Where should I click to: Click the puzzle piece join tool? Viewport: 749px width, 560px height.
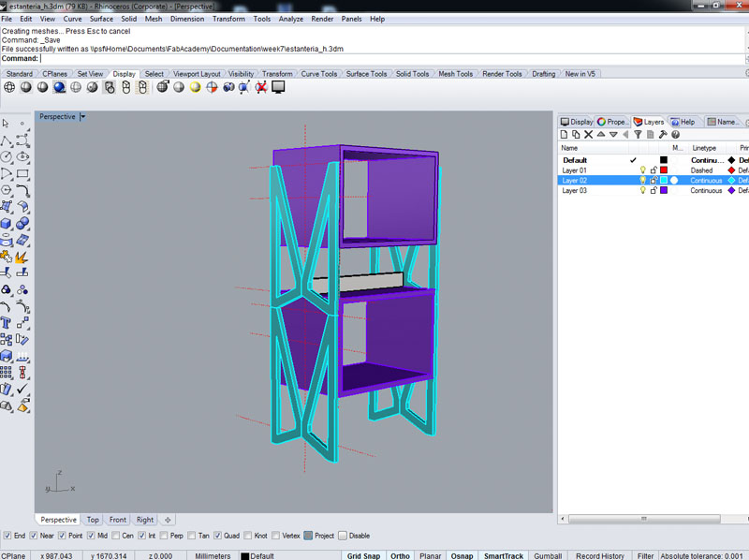coord(7,257)
